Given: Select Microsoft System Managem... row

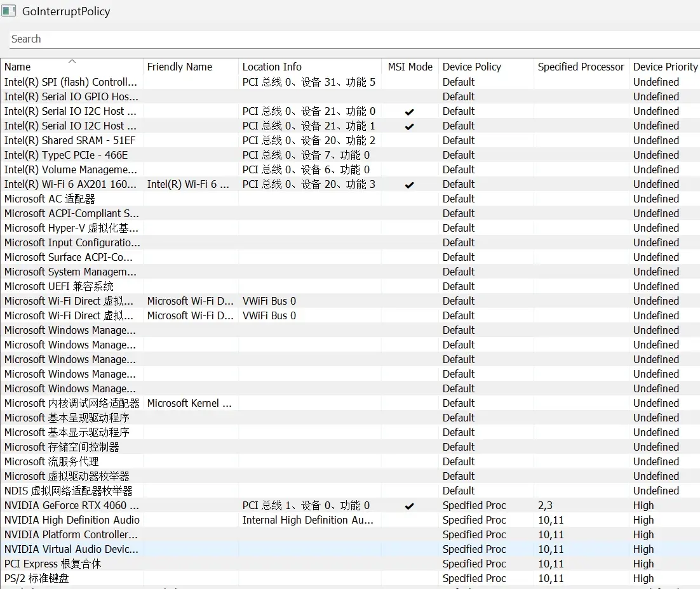Looking at the screenshot, I should 350,272.
